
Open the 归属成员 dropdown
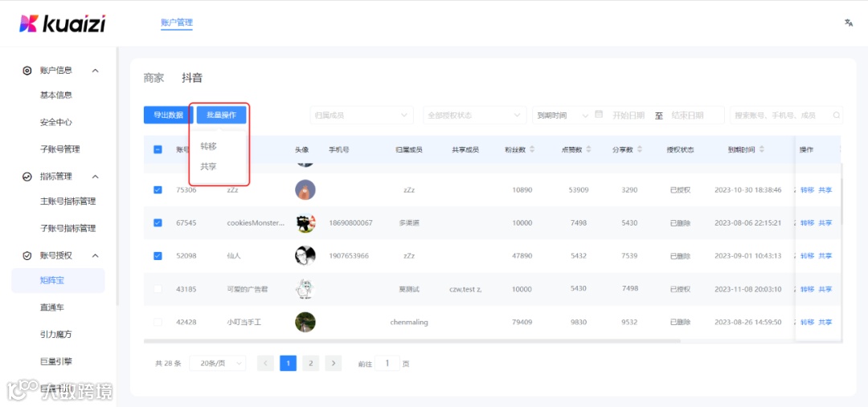(x=362, y=115)
